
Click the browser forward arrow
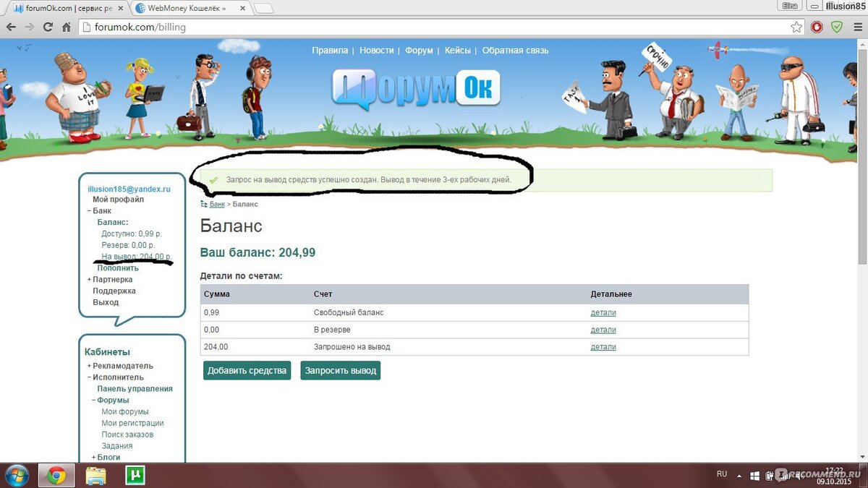[x=29, y=27]
